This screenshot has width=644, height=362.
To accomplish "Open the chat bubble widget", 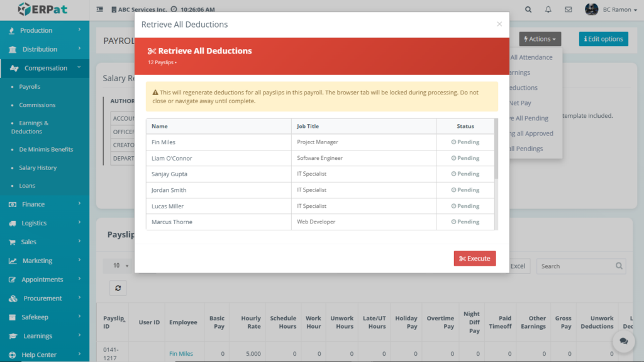I will coord(623,341).
